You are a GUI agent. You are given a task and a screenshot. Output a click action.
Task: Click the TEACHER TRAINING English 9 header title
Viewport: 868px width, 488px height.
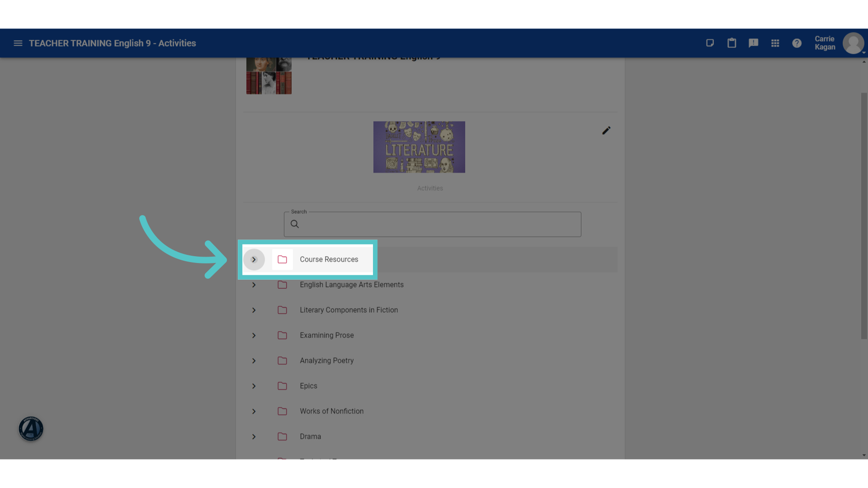coord(113,43)
